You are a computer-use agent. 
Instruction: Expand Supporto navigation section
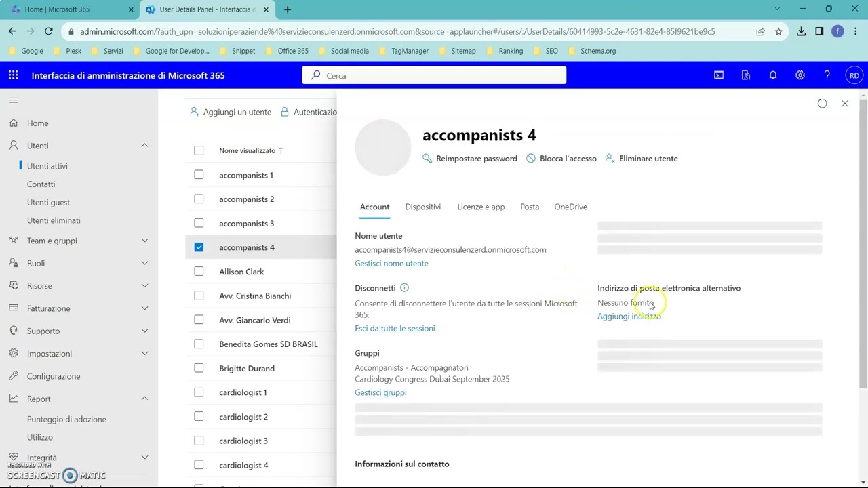(x=144, y=331)
